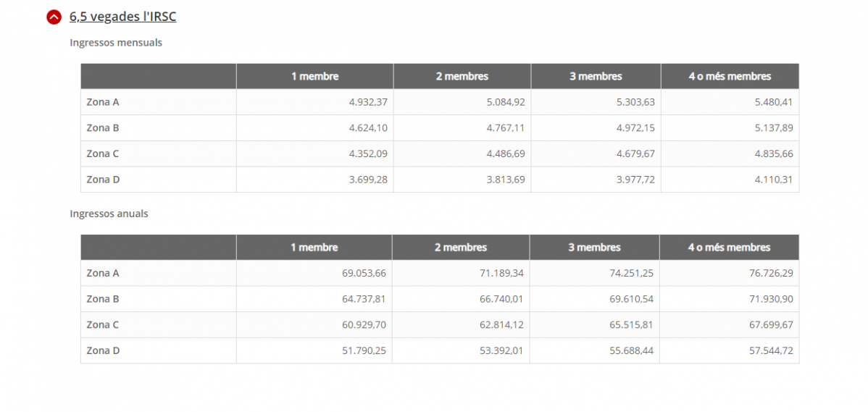Click the monthly value 4.767,11

click(x=506, y=128)
